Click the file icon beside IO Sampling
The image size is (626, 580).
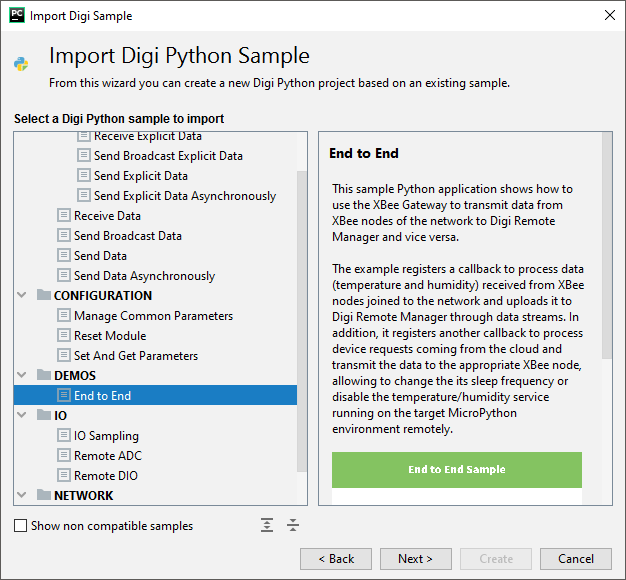(x=64, y=436)
